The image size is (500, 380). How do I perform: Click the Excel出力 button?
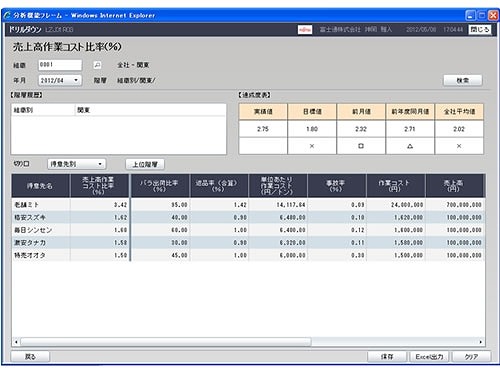429,357
